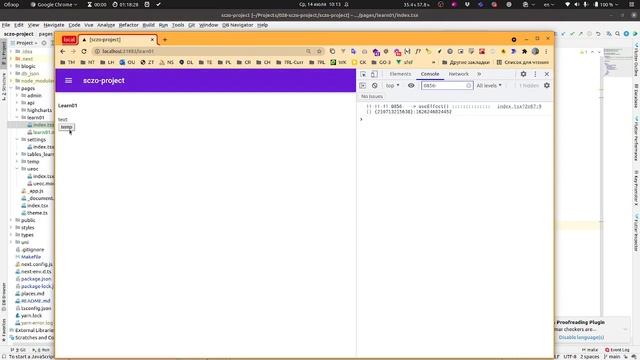Open DevTools settings gear next to tabs
This screenshot has width=640, height=360.
[523, 74]
